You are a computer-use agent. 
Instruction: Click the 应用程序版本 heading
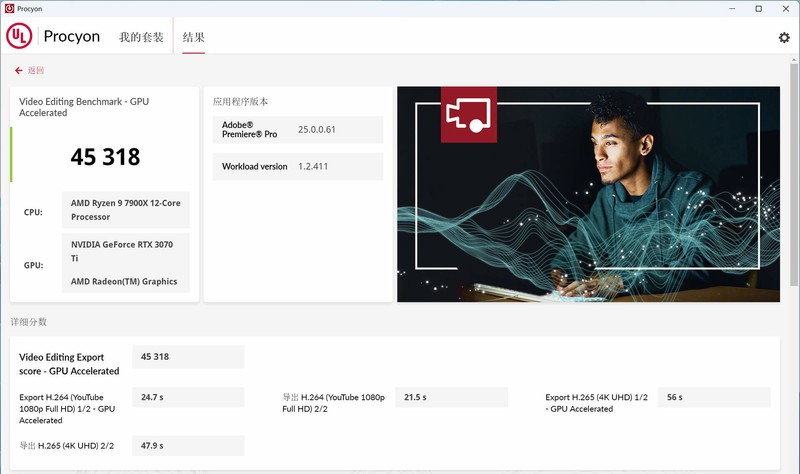click(x=240, y=102)
